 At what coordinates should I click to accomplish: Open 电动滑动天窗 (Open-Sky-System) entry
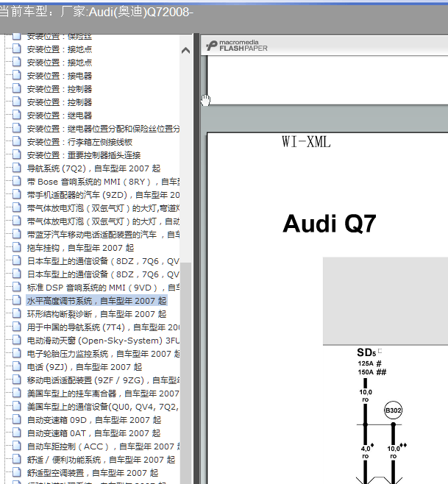(103, 341)
